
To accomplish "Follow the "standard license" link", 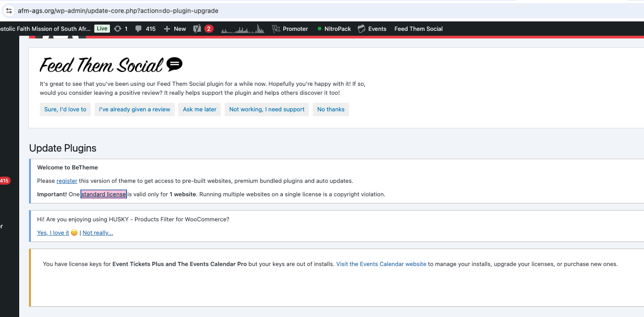I will pos(104,194).
